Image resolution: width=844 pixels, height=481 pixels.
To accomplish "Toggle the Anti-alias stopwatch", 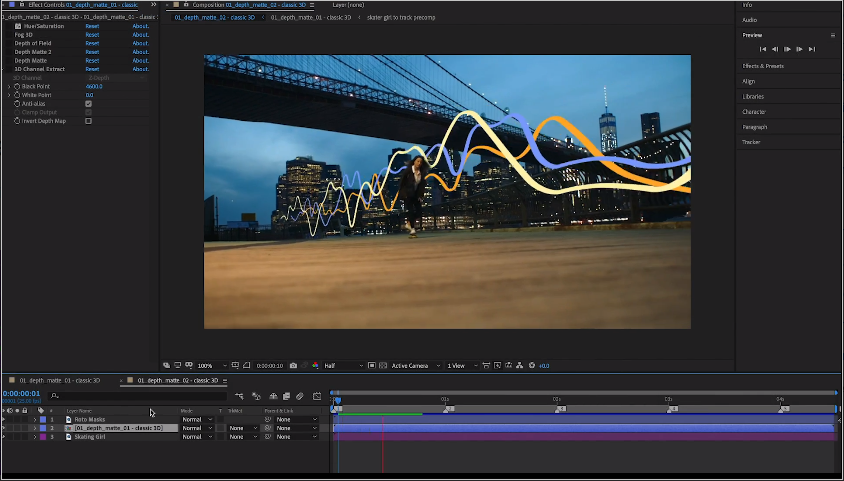I will click(17, 104).
